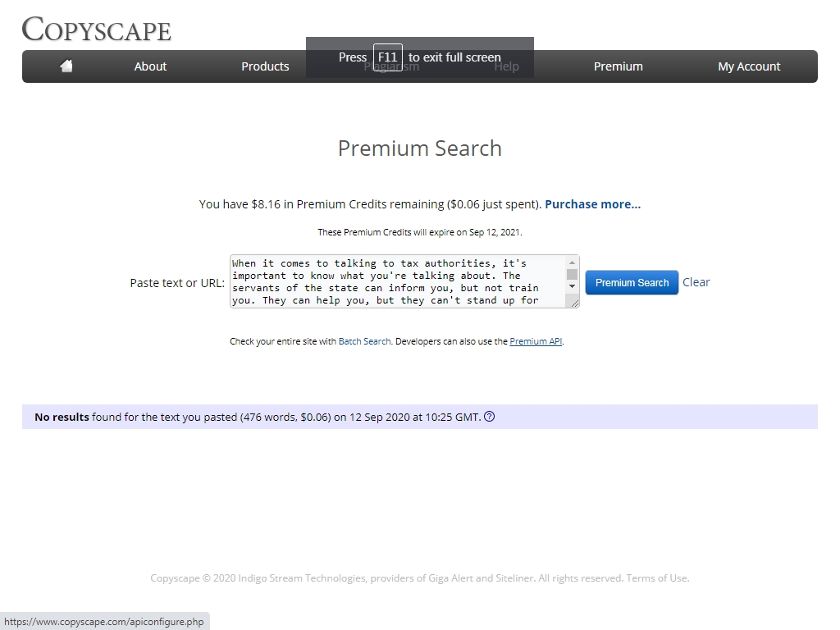Open the My Account menu
Viewport: 840px width, 630px height.
(749, 66)
